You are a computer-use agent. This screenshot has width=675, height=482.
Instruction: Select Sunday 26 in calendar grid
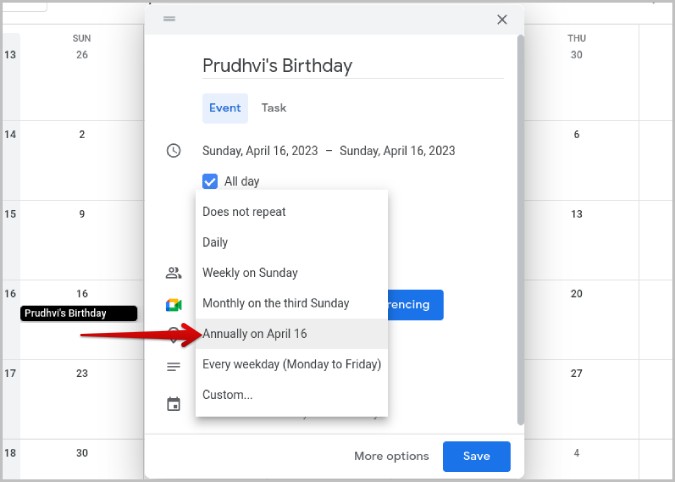click(x=82, y=55)
